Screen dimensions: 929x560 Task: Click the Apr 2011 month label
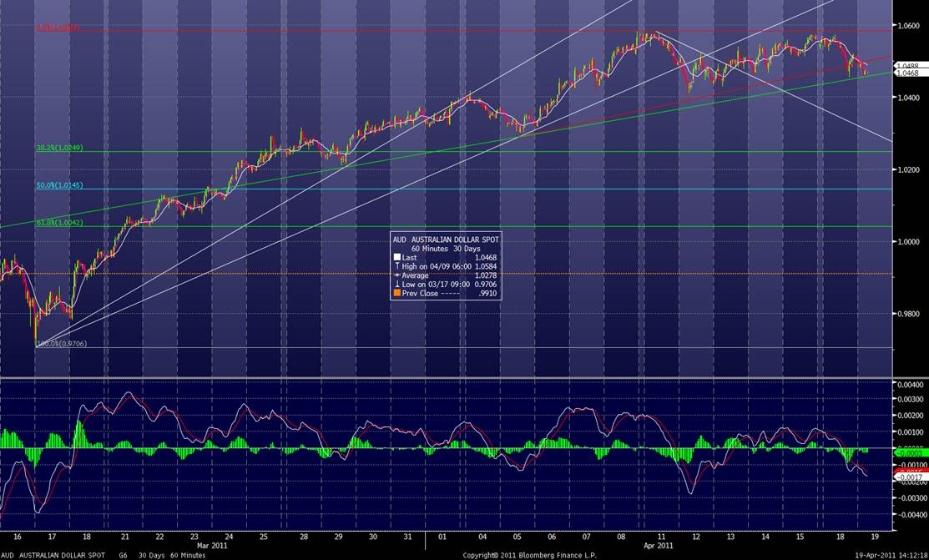click(x=659, y=546)
